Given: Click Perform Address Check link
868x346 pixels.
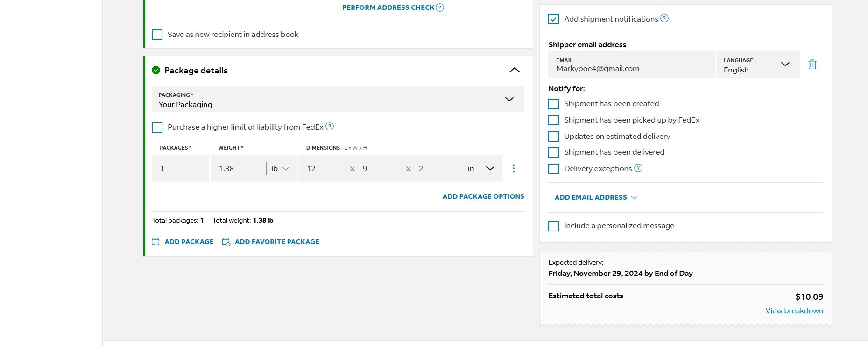Looking at the screenshot, I should (x=388, y=7).
